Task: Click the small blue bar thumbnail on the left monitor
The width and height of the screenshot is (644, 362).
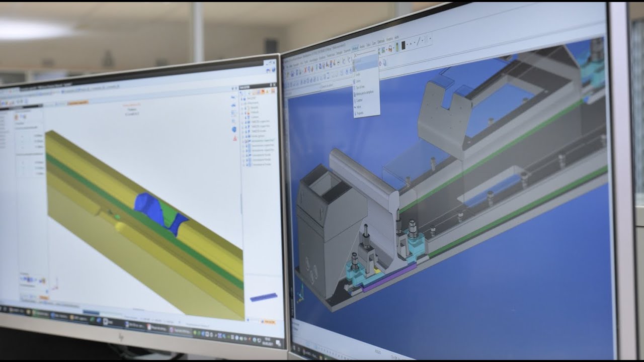Action: (x=264, y=297)
